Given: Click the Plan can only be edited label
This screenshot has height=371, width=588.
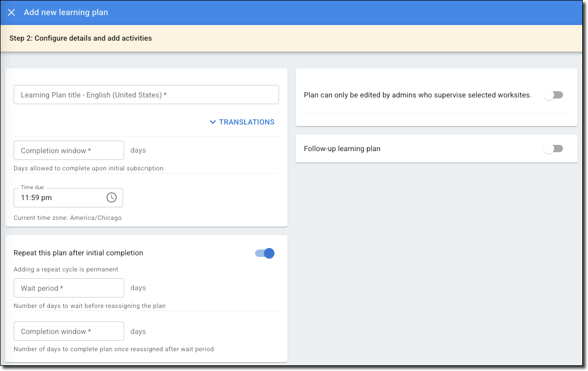Looking at the screenshot, I should tap(417, 95).
